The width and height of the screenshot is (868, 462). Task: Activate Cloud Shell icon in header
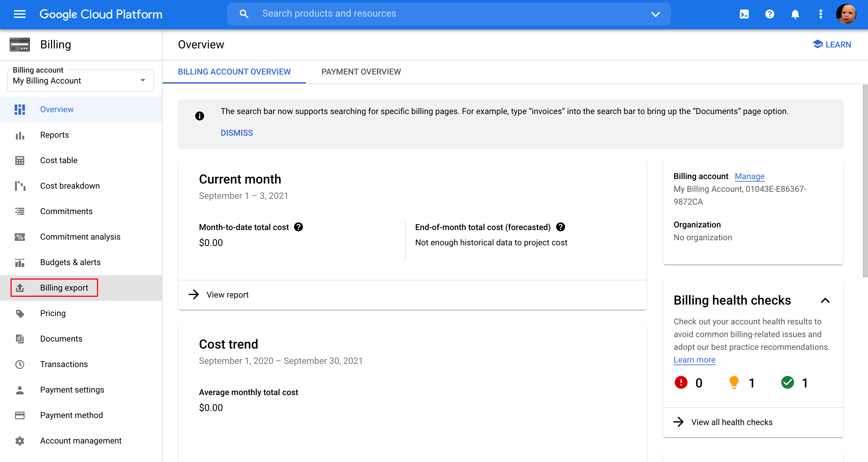744,14
